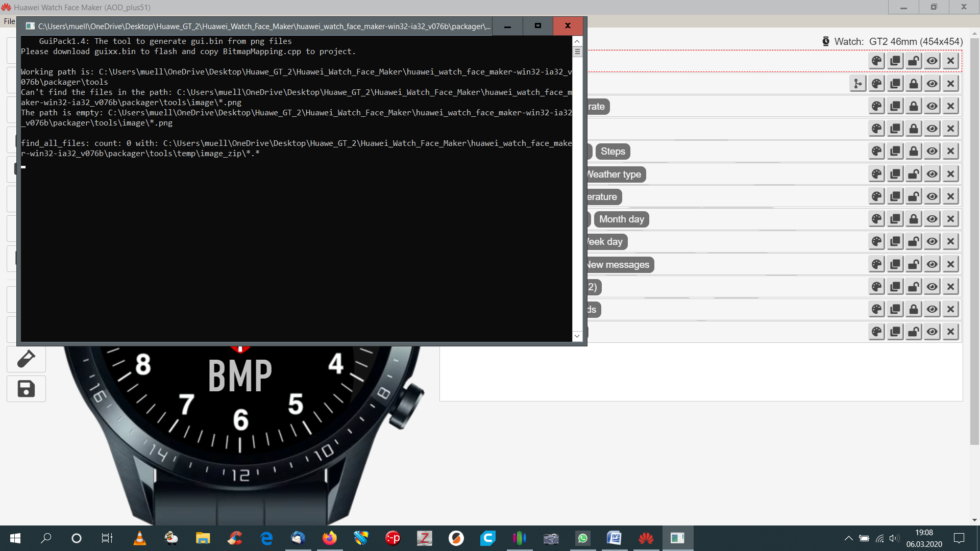The width and height of the screenshot is (980, 551).
Task: Open Microsoft Word from the taskbar
Action: click(615, 538)
